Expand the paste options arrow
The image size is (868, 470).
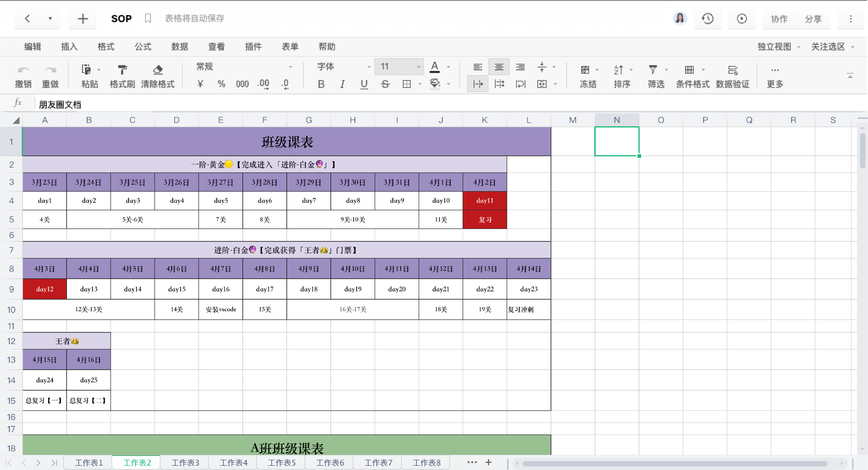(99, 70)
